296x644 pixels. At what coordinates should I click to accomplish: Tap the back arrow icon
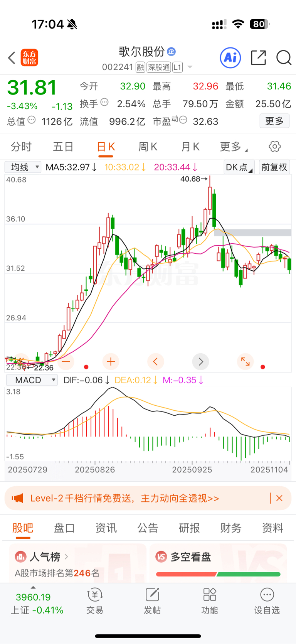click(12, 58)
